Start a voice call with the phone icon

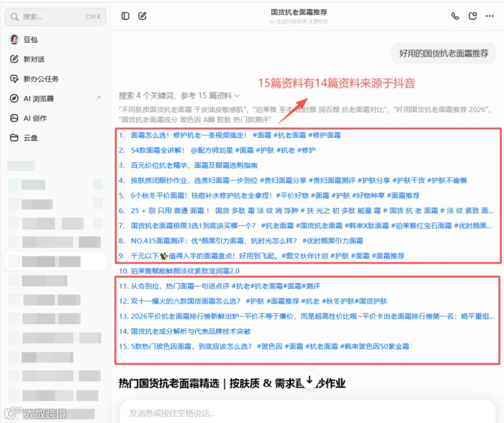455,16
